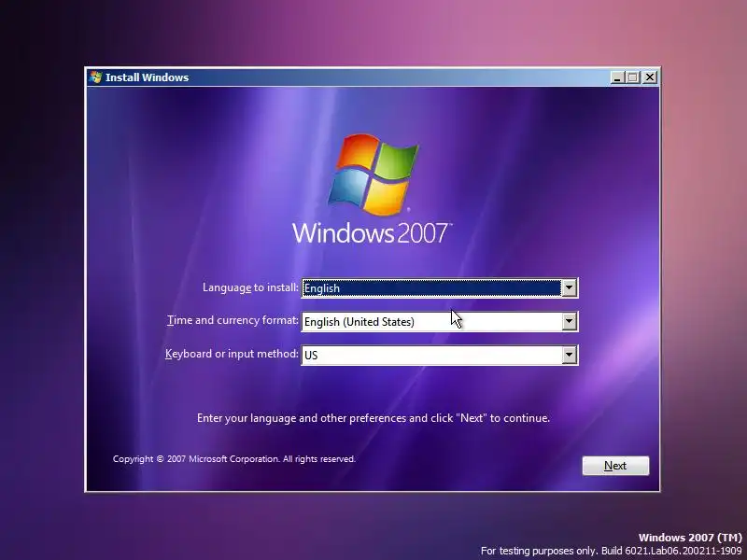Expand the Time and currency format dropdown arrow
This screenshot has height=560, width=747.
pos(569,321)
